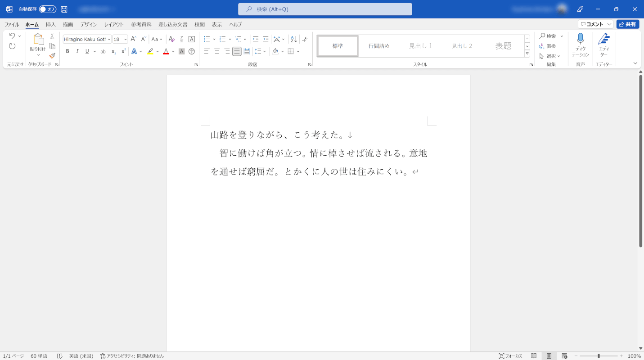Screen dimensions: 644x360
Task: Switch to the Review (校閲) tab
Action: [x=199, y=24]
